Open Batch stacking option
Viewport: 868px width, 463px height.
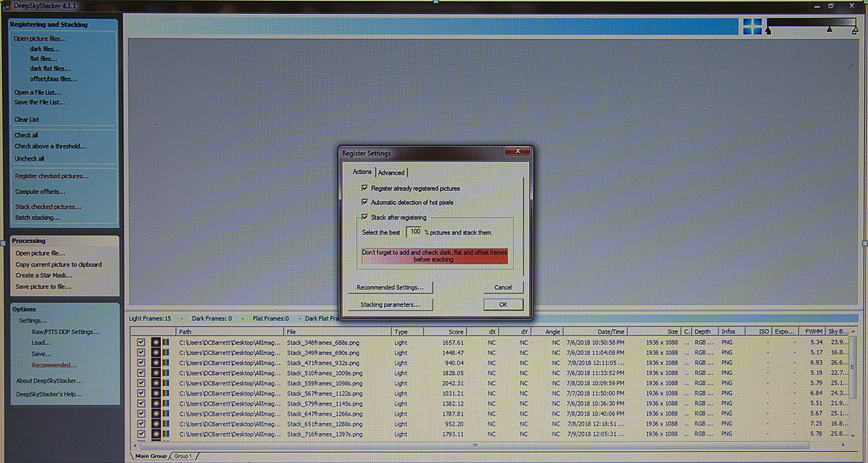point(37,218)
